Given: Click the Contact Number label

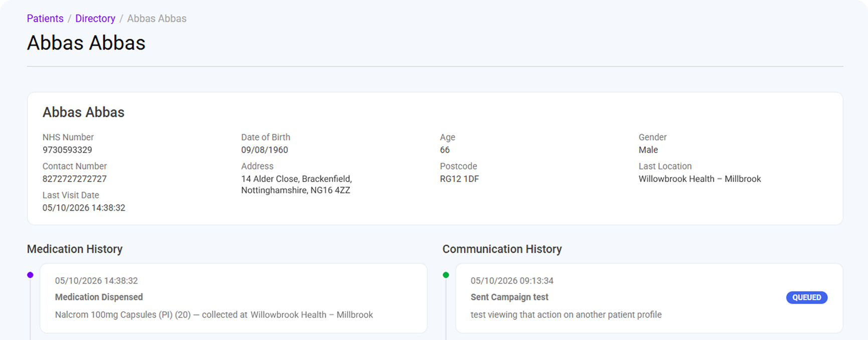Looking at the screenshot, I should (75, 166).
